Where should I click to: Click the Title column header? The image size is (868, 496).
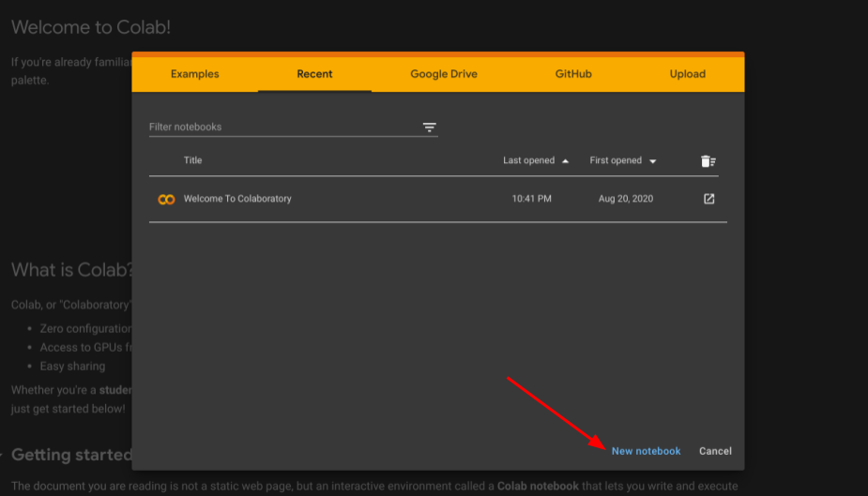point(192,160)
